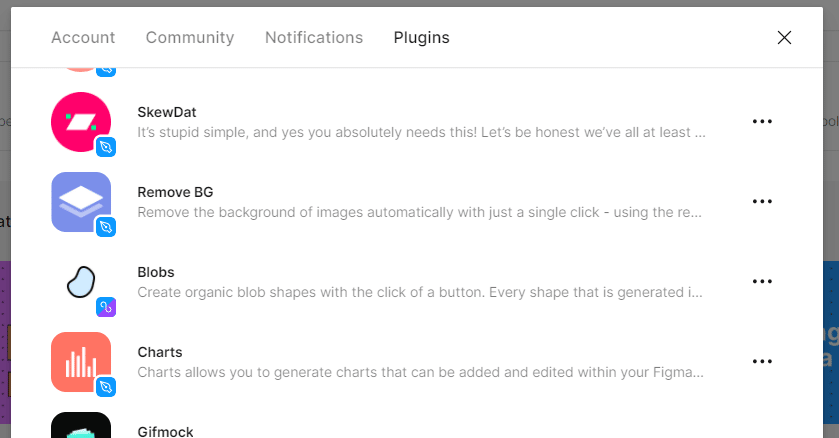Click the blue badge on Remove BG icon
The image size is (839, 438).
[x=106, y=227]
